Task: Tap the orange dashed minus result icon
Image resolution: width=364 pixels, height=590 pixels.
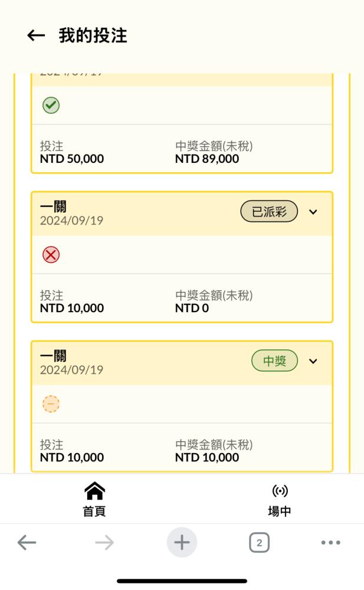Action: 51,404
